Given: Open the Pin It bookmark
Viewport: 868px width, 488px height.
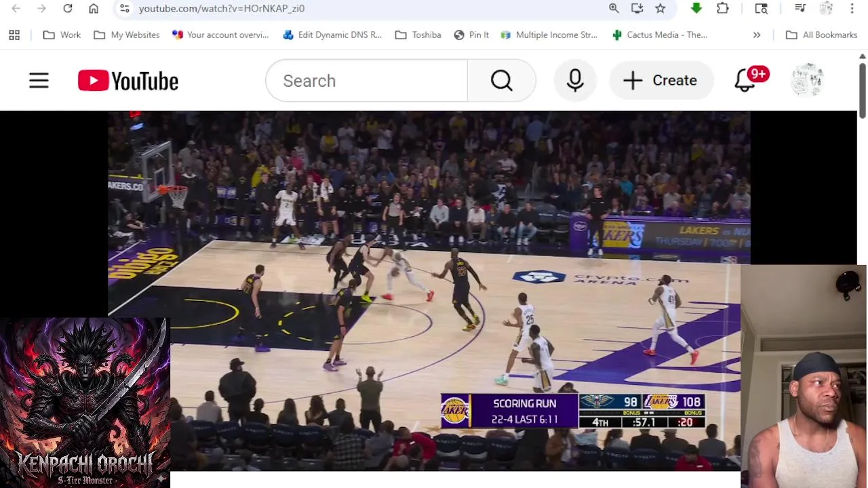Looking at the screenshot, I should (471, 35).
